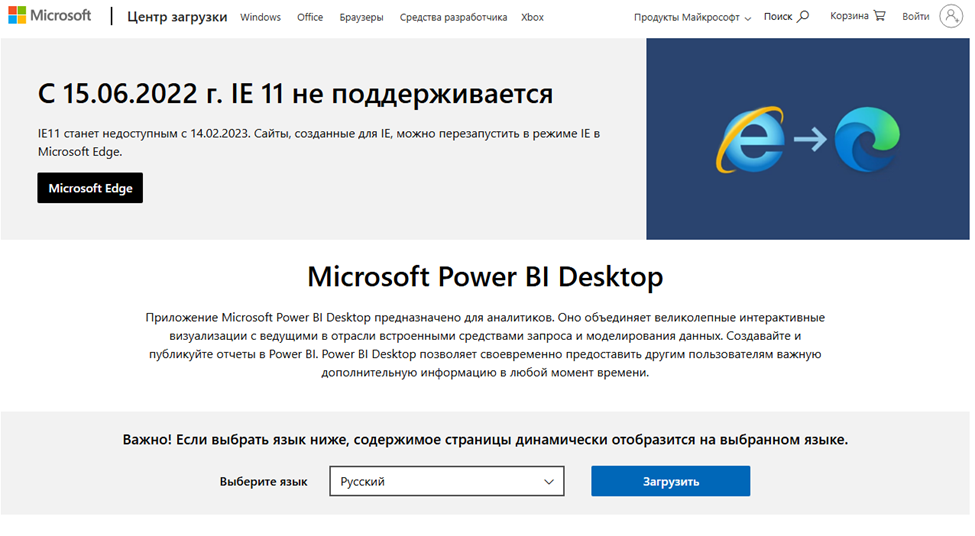975x536 pixels.
Task: Click the Важно! language notice text
Action: pyautogui.click(x=485, y=440)
